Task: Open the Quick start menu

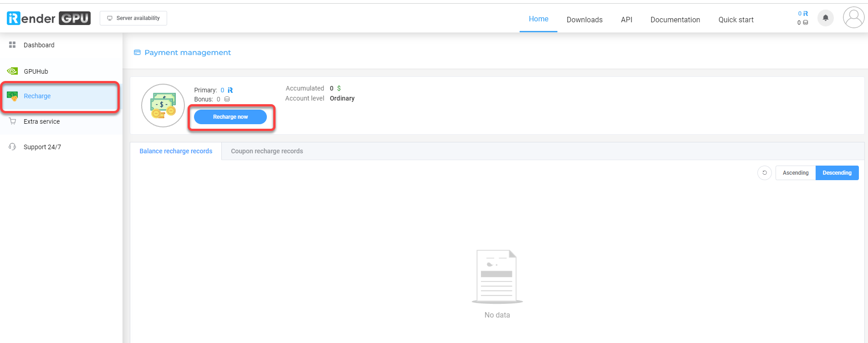Action: tap(735, 20)
